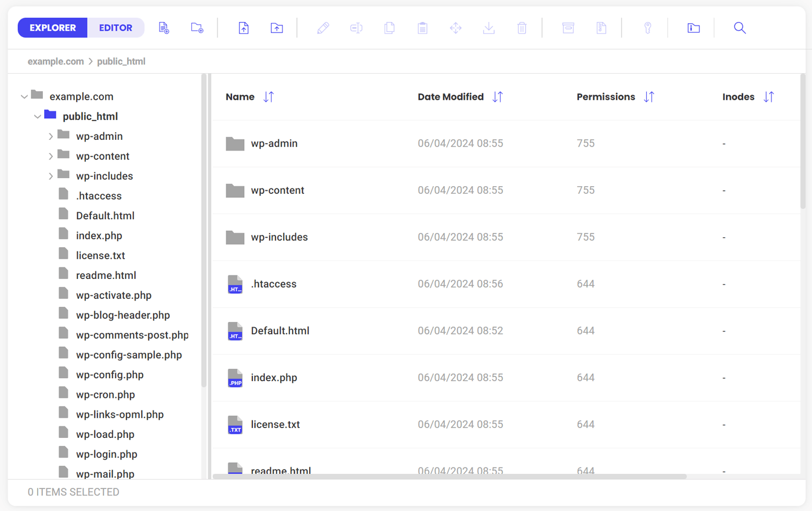Expand the wp-admin folder in sidebar
Image resolution: width=812 pixels, height=511 pixels.
tap(51, 136)
